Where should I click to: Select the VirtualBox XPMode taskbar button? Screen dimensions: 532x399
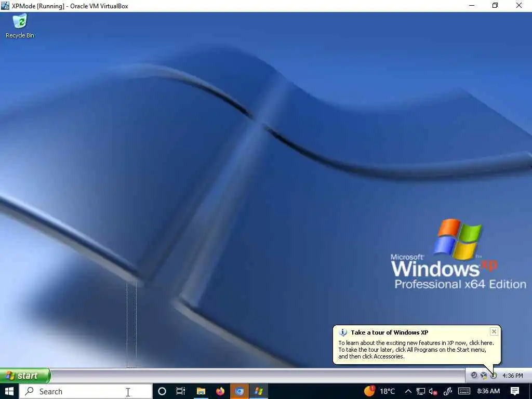(x=259, y=391)
